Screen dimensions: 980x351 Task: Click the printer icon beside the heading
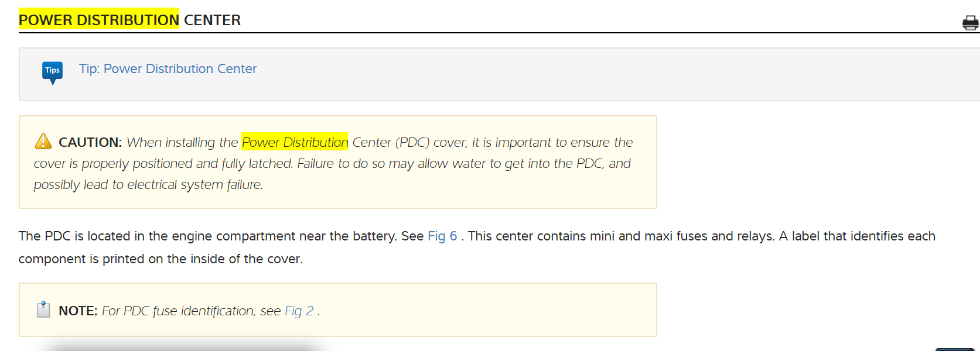click(x=970, y=23)
